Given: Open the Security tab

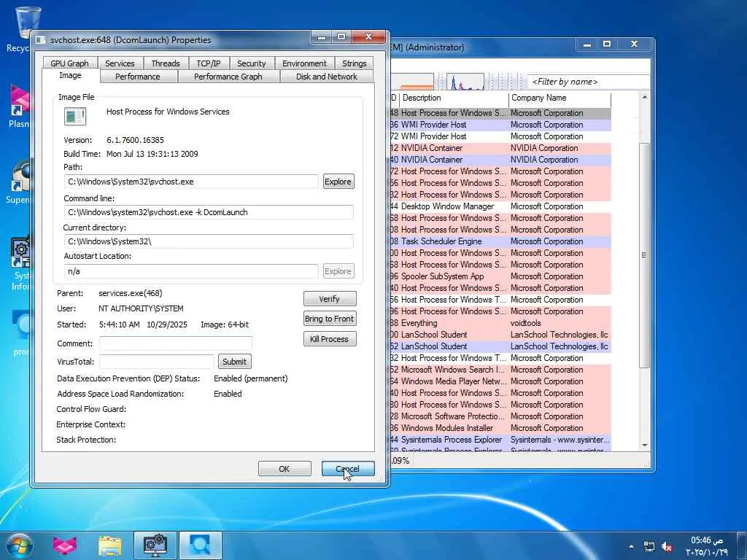Looking at the screenshot, I should pyautogui.click(x=252, y=63).
